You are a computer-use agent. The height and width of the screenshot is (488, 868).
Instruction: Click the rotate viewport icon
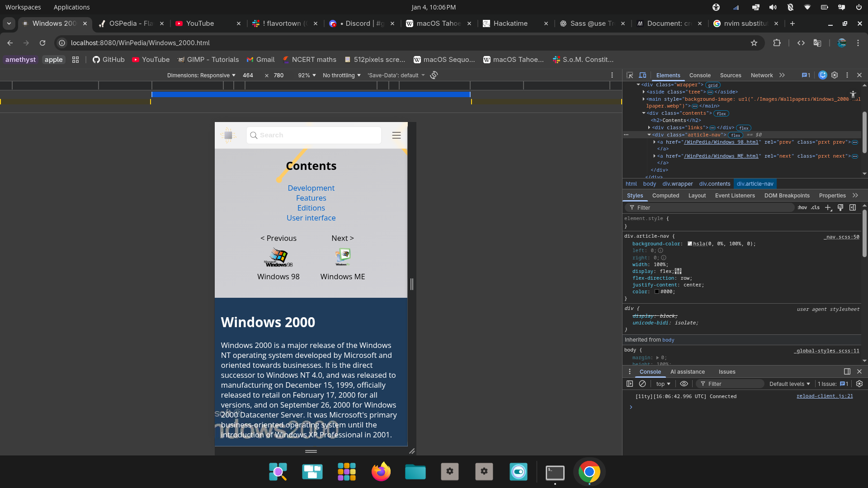tap(434, 75)
